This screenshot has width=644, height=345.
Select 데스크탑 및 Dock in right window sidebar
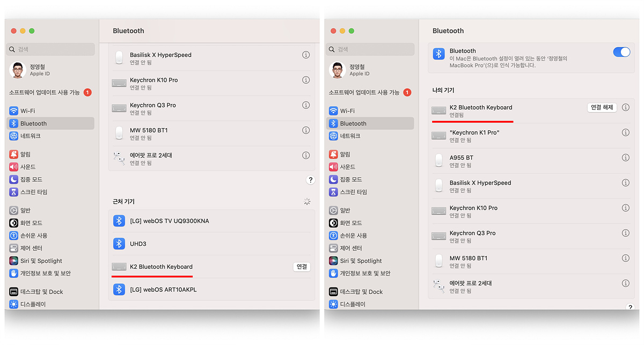(370, 292)
